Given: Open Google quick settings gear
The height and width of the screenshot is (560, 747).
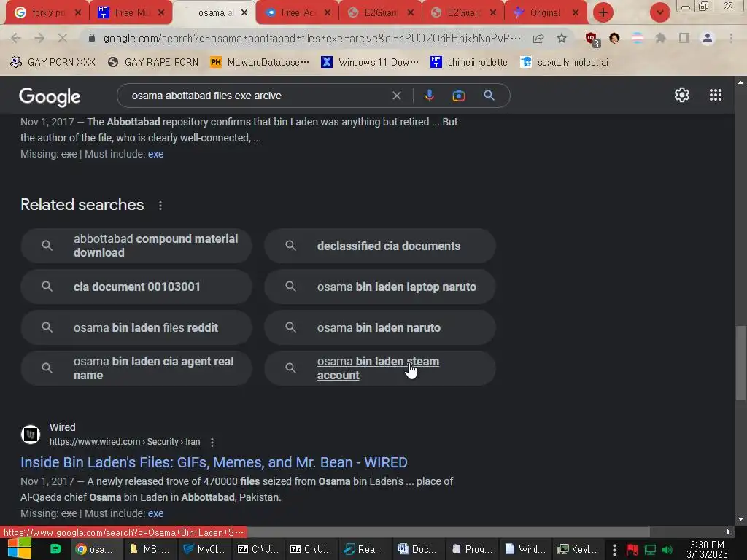Looking at the screenshot, I should [x=682, y=95].
